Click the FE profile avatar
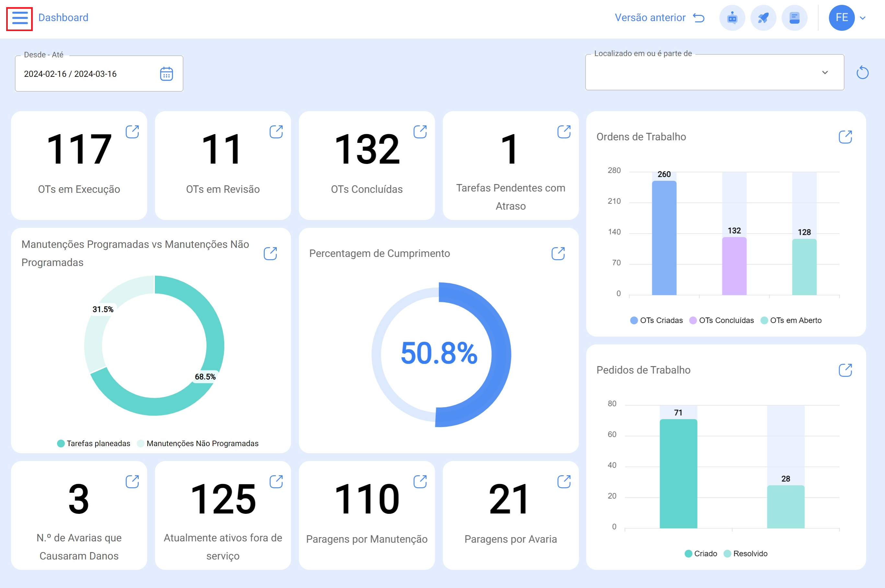 point(842,18)
